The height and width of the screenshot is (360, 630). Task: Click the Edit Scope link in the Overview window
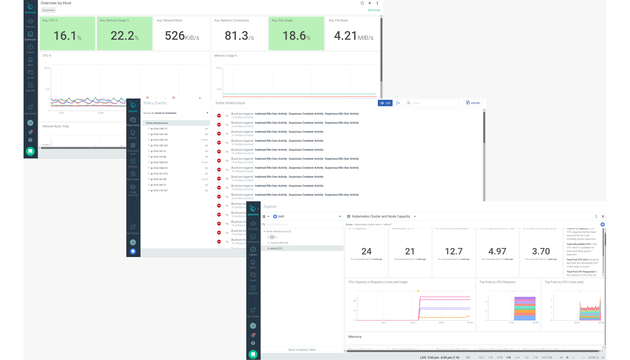(x=374, y=10)
